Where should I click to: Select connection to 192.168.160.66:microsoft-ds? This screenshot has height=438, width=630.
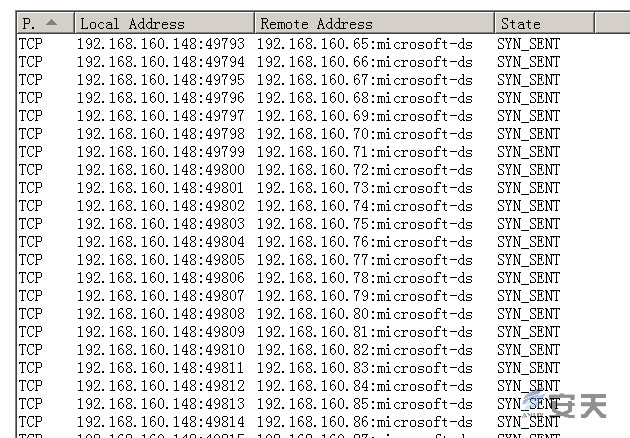(x=364, y=61)
